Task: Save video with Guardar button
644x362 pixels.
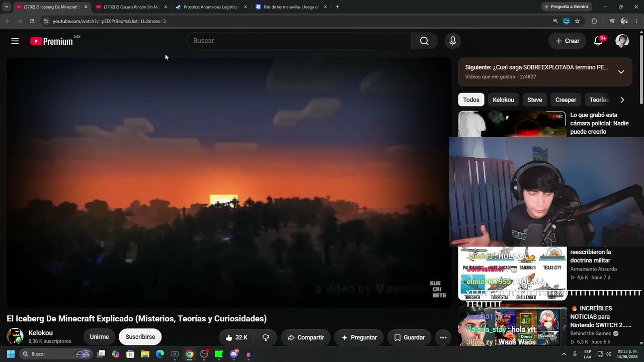Action: (409, 337)
